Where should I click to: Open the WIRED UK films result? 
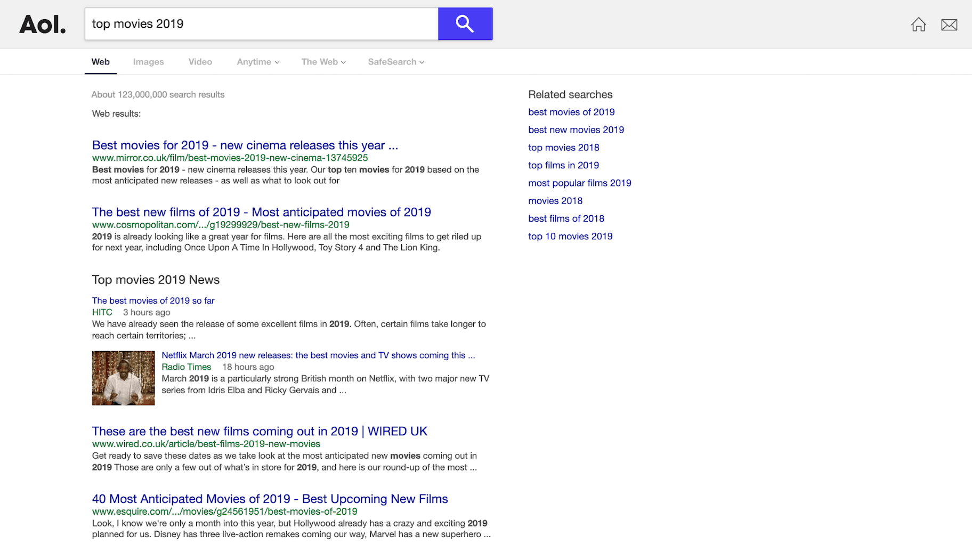click(260, 431)
